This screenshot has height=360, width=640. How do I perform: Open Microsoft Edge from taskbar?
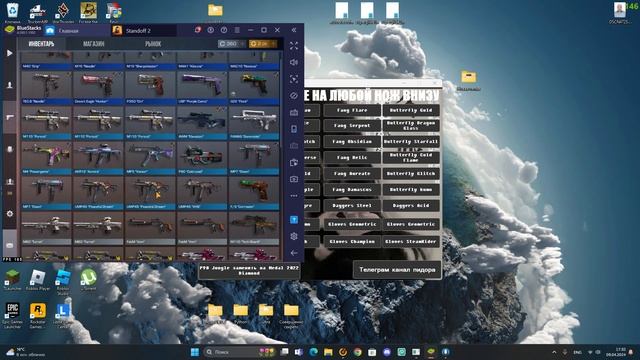[x=313, y=352]
